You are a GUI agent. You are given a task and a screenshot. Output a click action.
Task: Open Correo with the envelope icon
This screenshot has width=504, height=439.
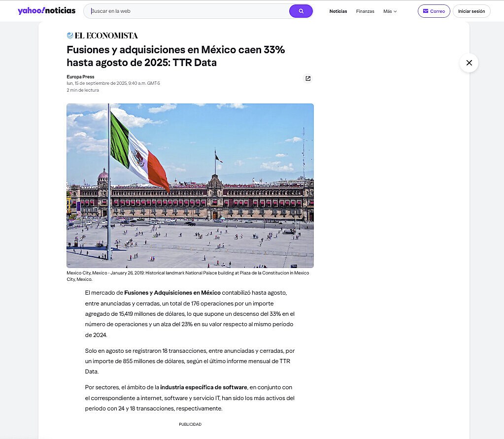click(x=434, y=11)
